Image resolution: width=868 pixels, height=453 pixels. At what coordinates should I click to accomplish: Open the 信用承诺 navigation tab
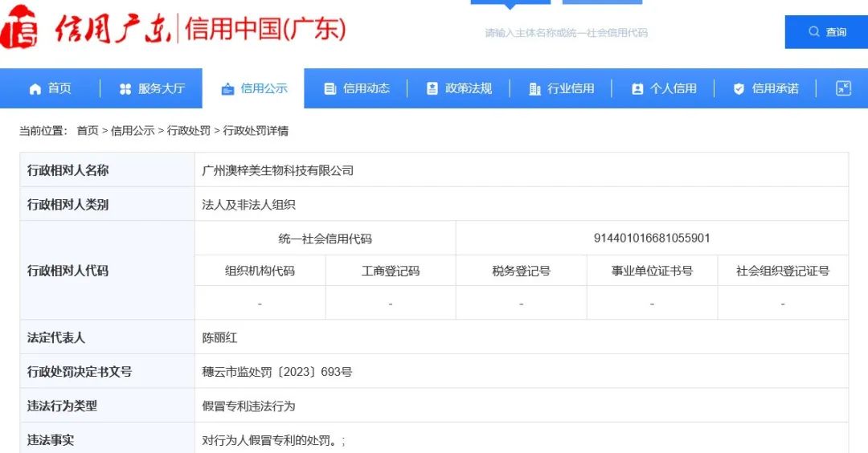tap(765, 88)
